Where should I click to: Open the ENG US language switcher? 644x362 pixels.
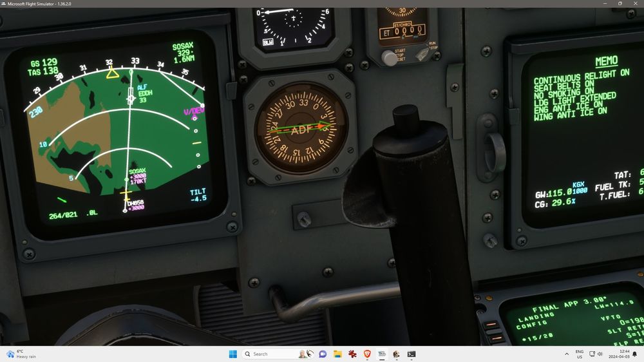pyautogui.click(x=580, y=354)
